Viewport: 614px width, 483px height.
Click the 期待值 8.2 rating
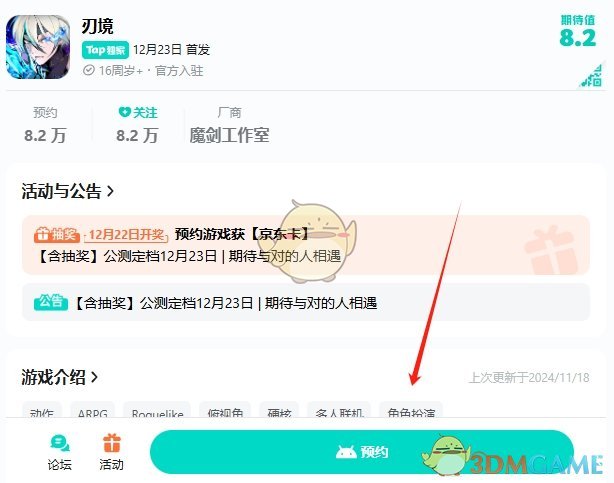(578, 31)
